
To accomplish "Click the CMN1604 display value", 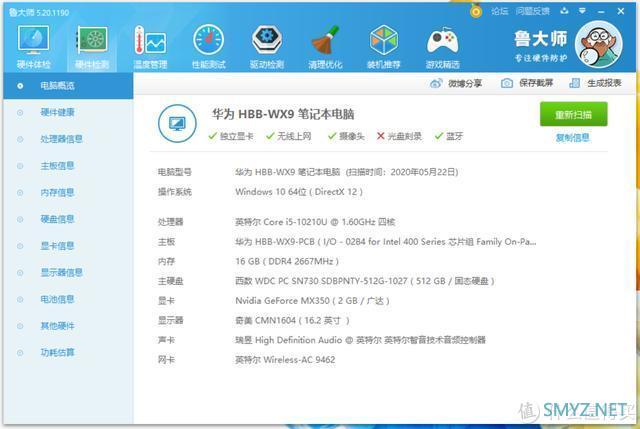I will 292,321.
